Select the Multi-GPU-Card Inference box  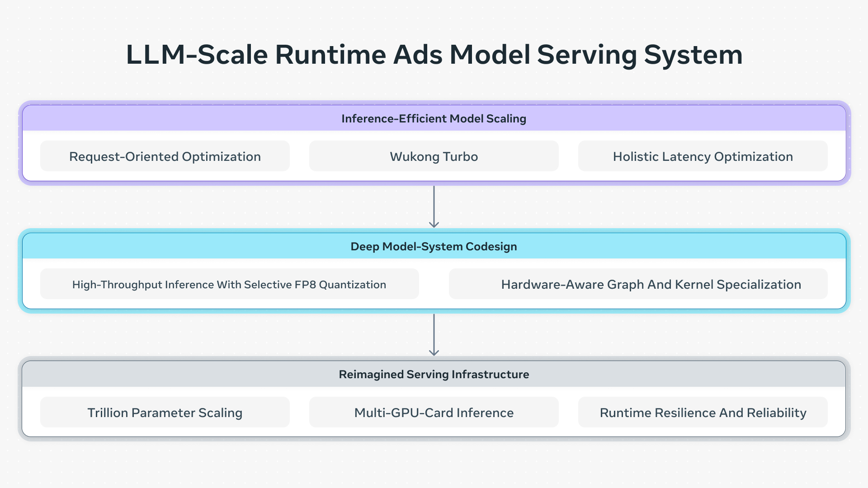(x=434, y=413)
